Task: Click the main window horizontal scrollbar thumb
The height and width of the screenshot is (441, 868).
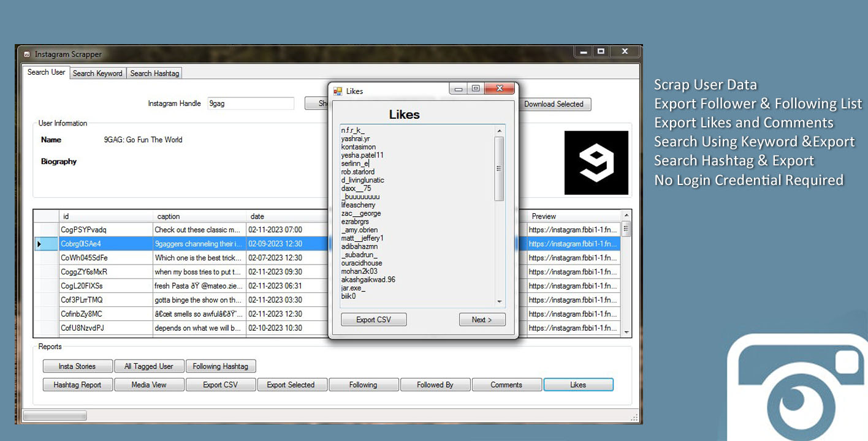Action: 55,415
